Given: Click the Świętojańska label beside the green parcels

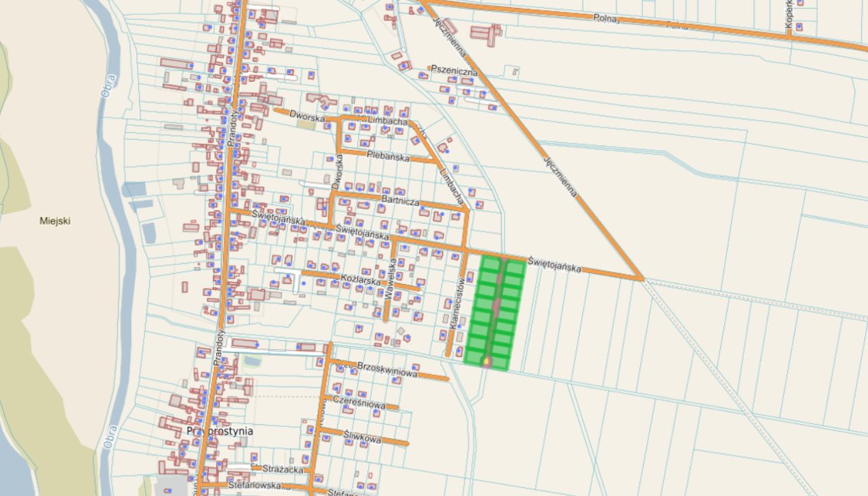Looking at the screenshot, I should pos(555,264).
